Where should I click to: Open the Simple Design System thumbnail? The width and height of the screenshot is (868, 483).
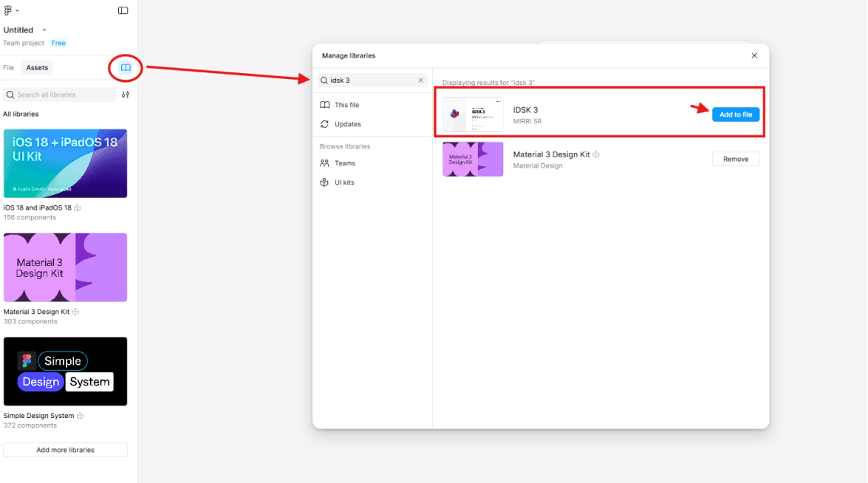click(65, 371)
